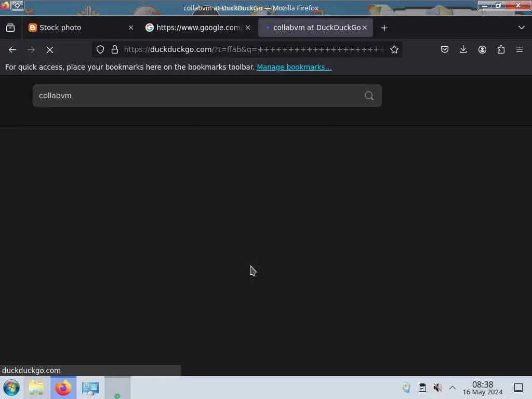The width and height of the screenshot is (532, 399).
Task: Open the clipboard tray icon
Action: 422,388
